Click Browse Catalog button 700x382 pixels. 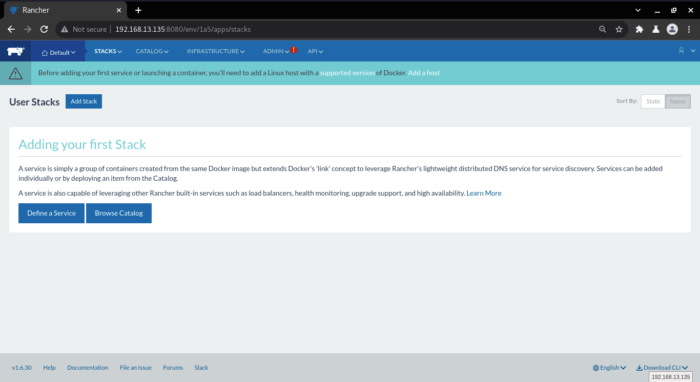119,213
